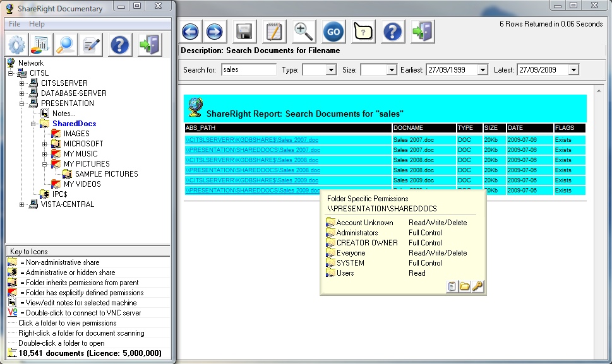Collapse the MY PICTURES folder
The width and height of the screenshot is (612, 364).
click(44, 164)
